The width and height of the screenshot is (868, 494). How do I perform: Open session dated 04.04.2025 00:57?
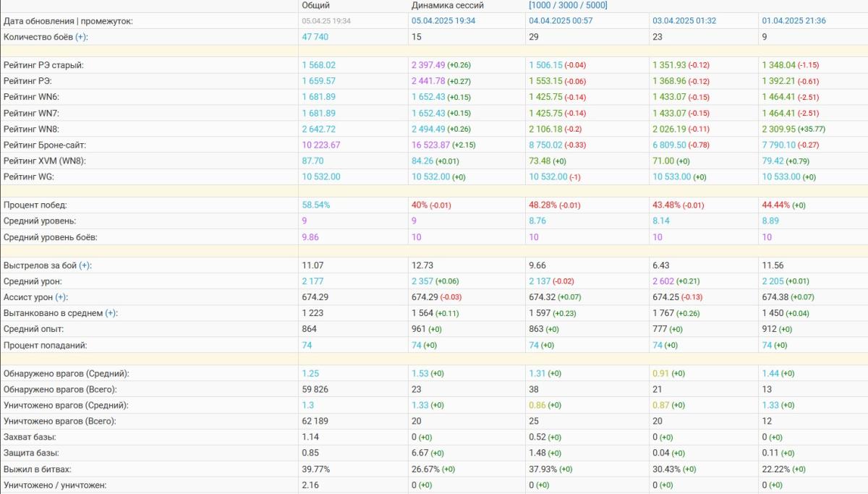click(561, 21)
